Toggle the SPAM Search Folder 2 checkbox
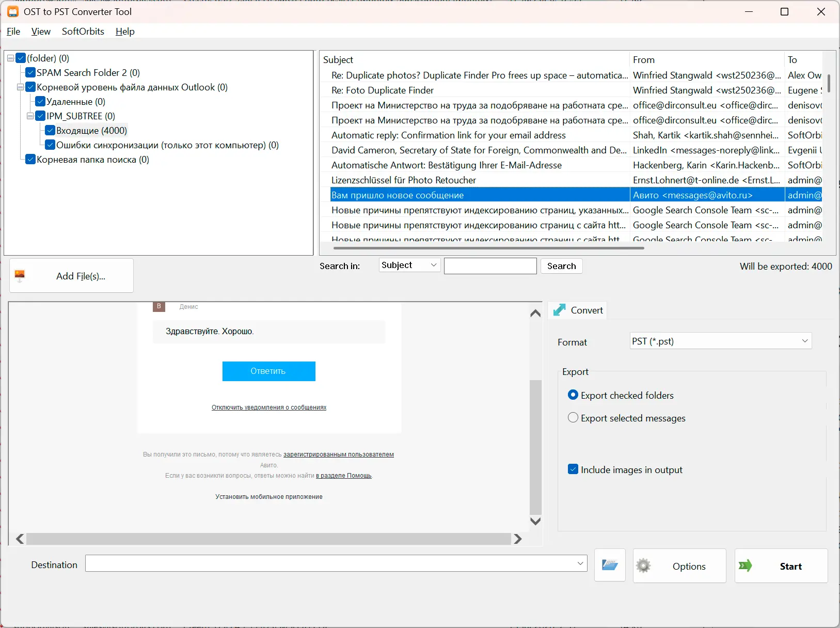Screen dimensions: 840x628 pos(30,72)
